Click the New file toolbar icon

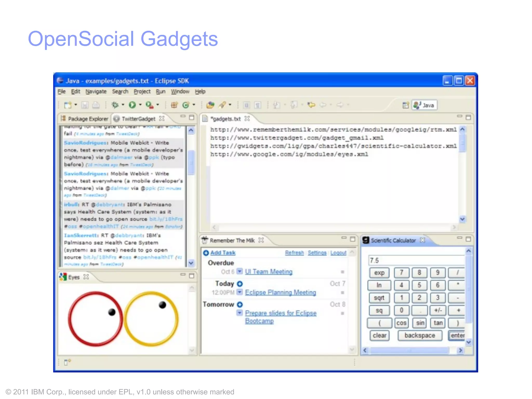coord(68,105)
